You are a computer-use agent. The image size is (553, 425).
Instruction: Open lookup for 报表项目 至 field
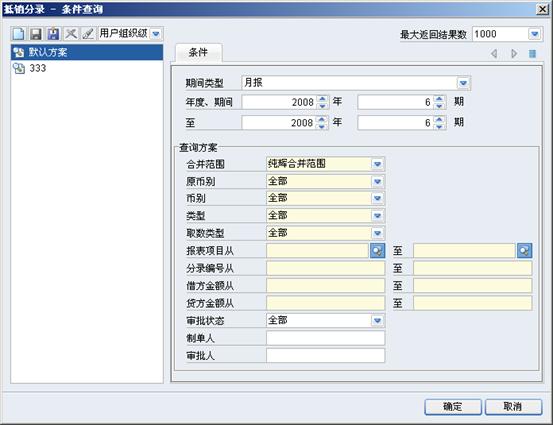[525, 251]
